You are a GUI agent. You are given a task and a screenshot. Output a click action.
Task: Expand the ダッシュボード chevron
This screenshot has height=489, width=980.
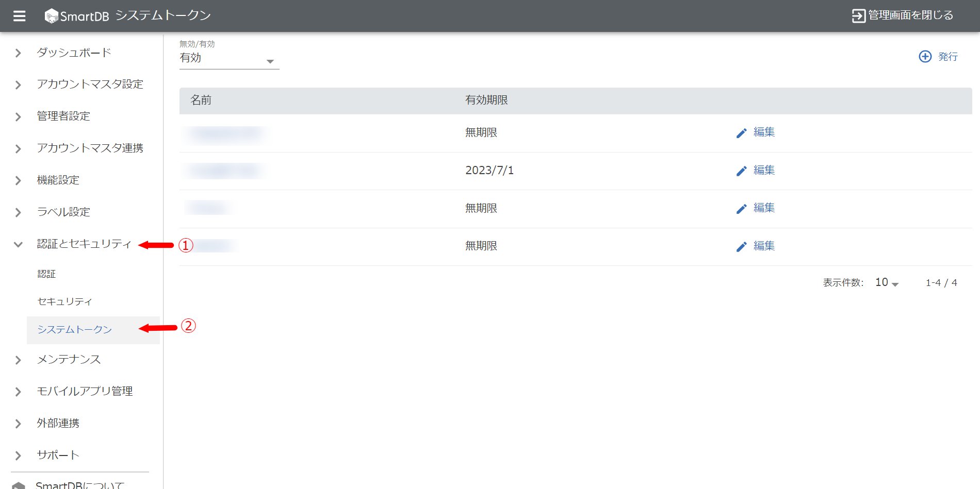tap(18, 53)
